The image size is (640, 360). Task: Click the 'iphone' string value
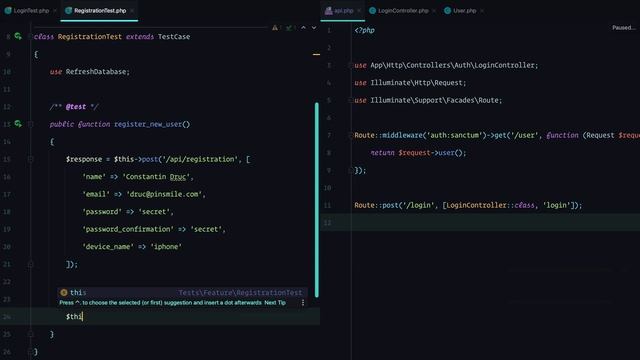click(x=166, y=247)
